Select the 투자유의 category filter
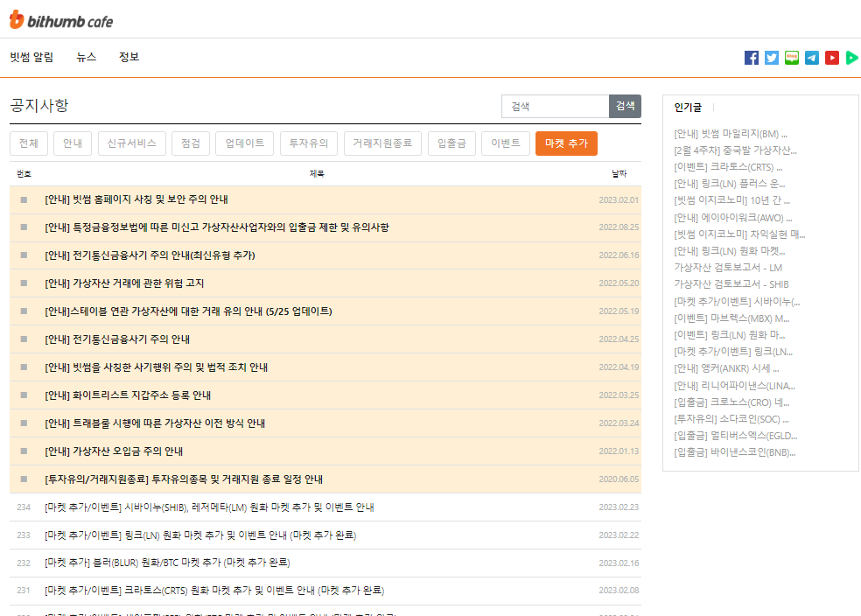Screen dimensions: 861x616 click(309, 143)
